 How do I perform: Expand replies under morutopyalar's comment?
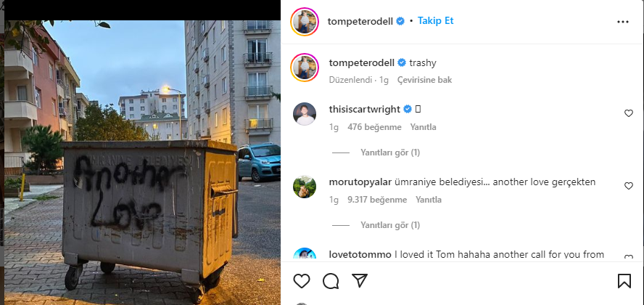pos(389,225)
